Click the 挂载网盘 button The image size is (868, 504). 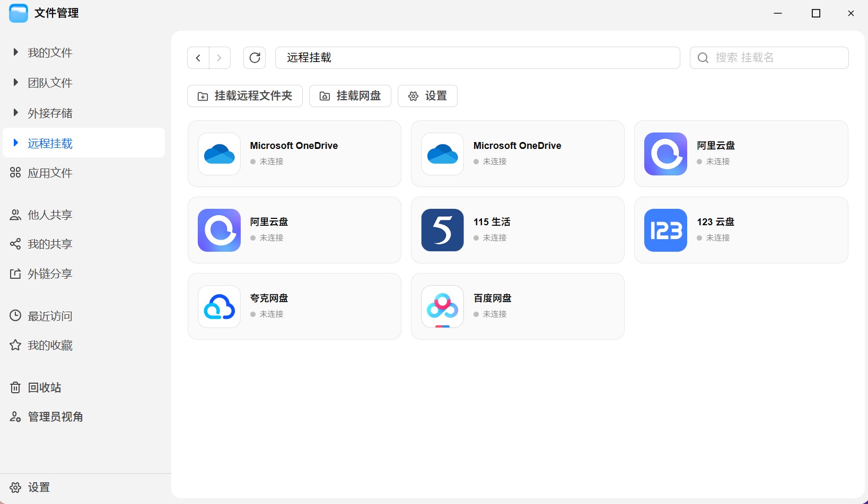(350, 96)
